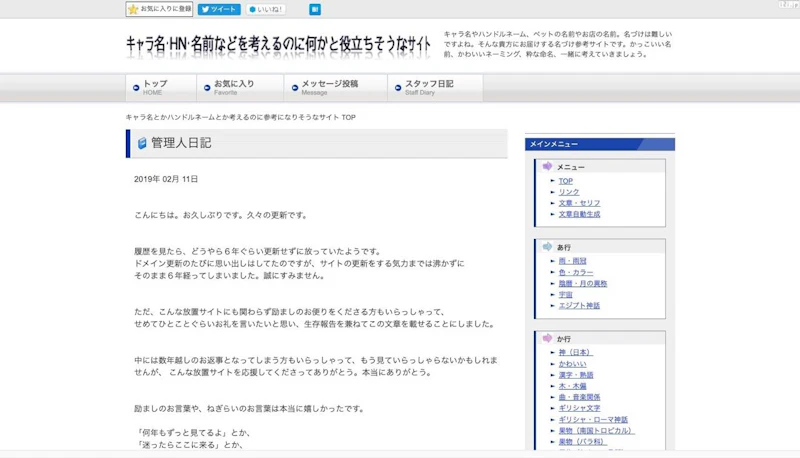The height and width of the screenshot is (458, 800).
Task: Click the paragraph starting こんにちは。お久しぶりです
Action: coord(221,215)
